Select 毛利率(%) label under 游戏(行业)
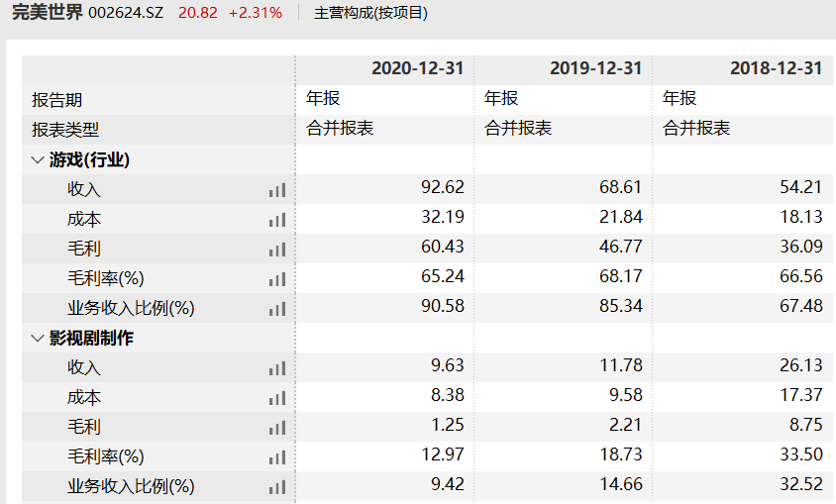This screenshot has height=504, width=836. tap(106, 278)
